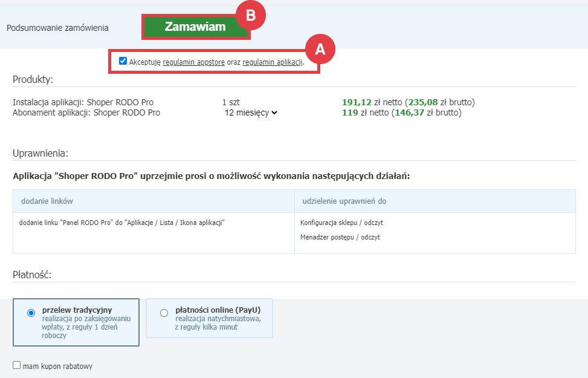Click the Menadżer postępu / odczyt permission

pyautogui.click(x=340, y=237)
